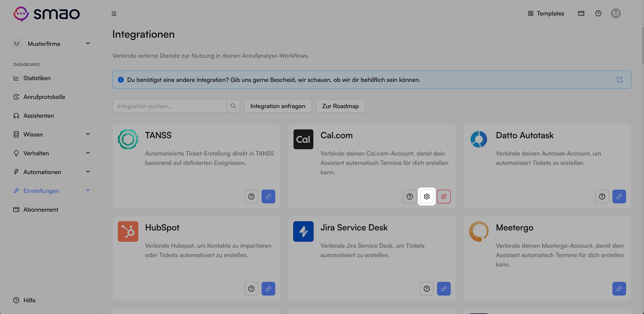Click the Meetergo card title

click(x=515, y=228)
